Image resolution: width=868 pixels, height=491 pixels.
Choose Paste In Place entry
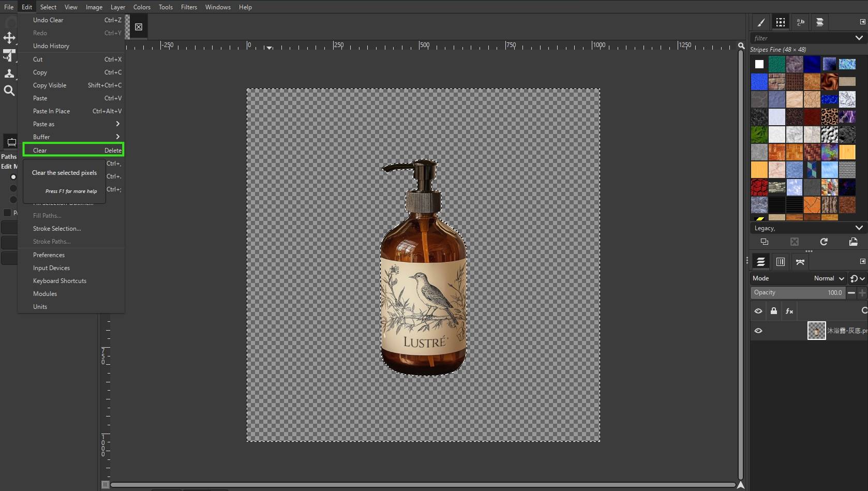point(71,111)
